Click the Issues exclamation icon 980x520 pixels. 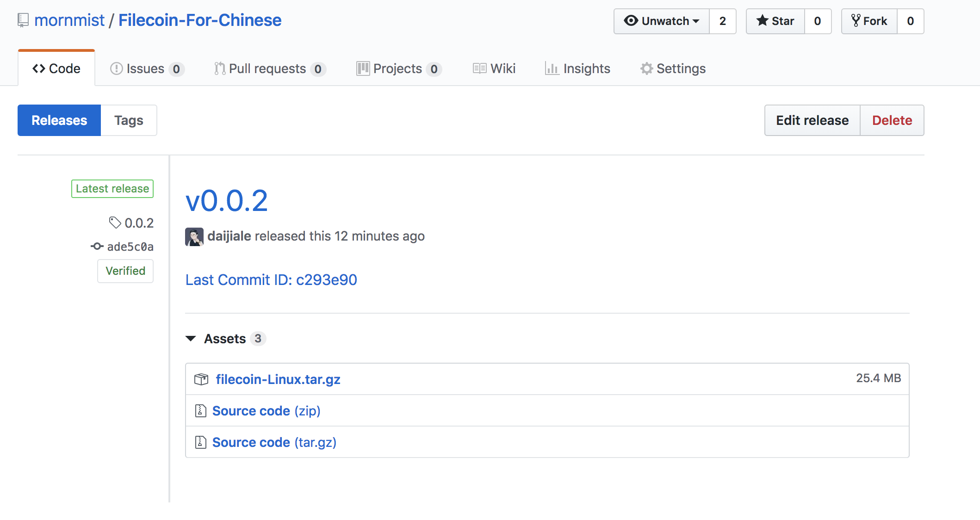tap(117, 68)
